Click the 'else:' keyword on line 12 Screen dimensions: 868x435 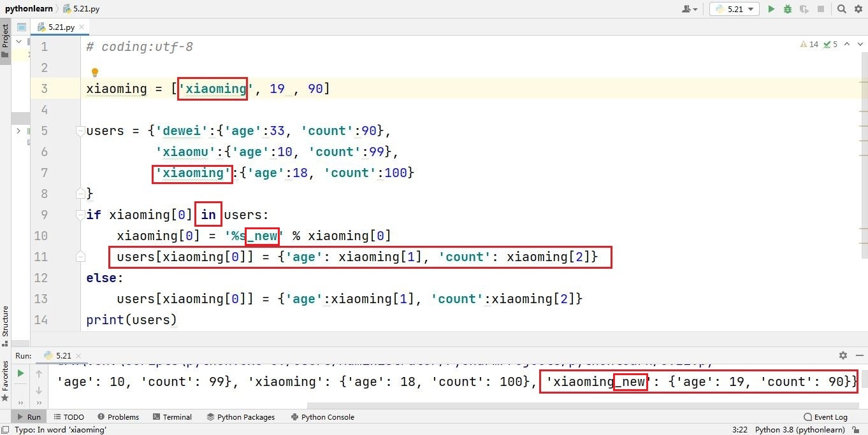(x=105, y=278)
